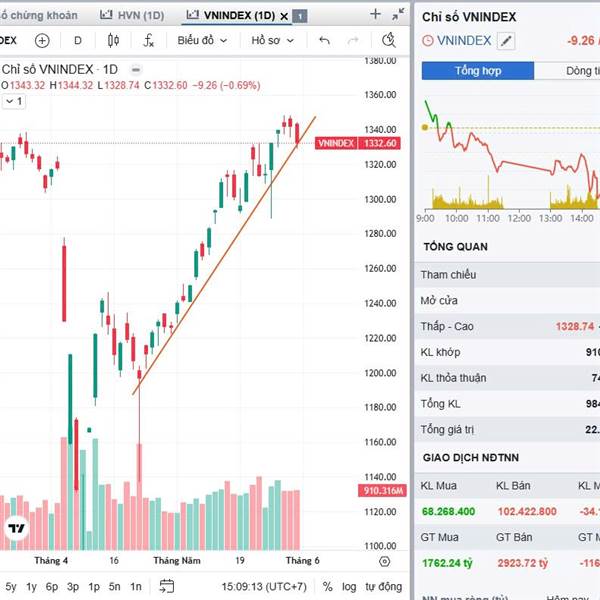This screenshot has width=600, height=600.
Task: Open the go-to-date calendar icon
Action: click(x=166, y=586)
